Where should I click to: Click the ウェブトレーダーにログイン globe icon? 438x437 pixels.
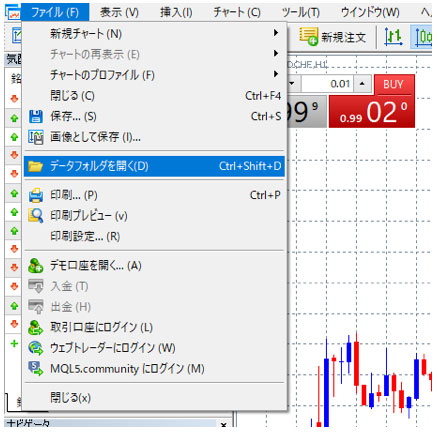click(36, 348)
